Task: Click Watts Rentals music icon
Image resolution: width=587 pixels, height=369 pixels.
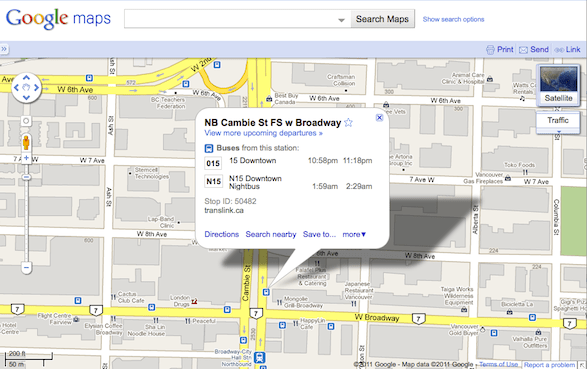Action: [x=522, y=98]
